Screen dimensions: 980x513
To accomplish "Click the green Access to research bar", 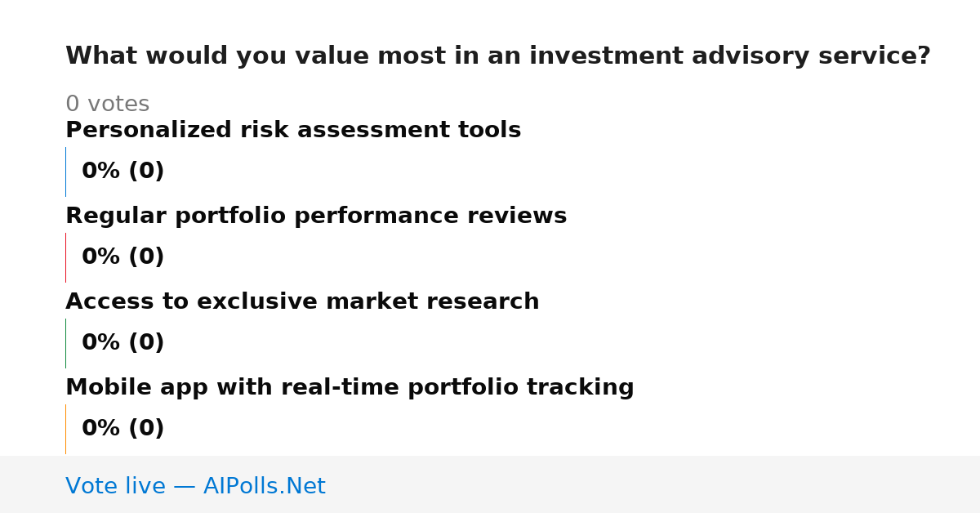I will (x=65, y=343).
